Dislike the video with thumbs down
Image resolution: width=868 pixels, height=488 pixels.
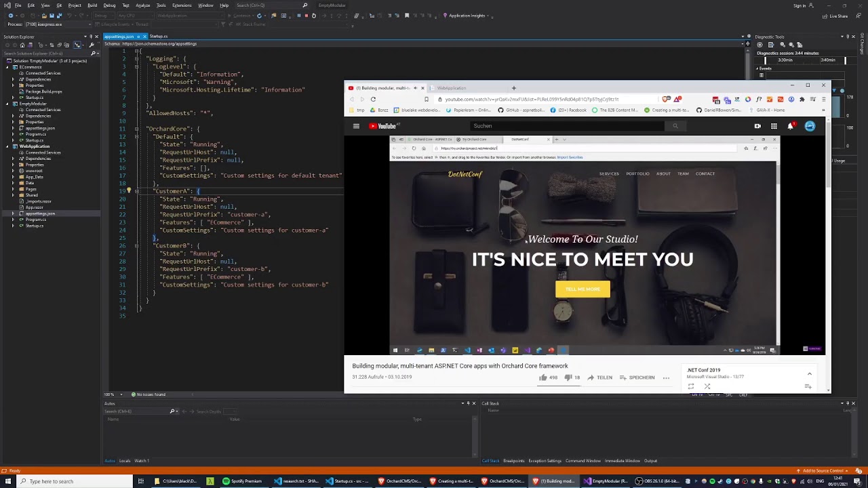click(572, 378)
